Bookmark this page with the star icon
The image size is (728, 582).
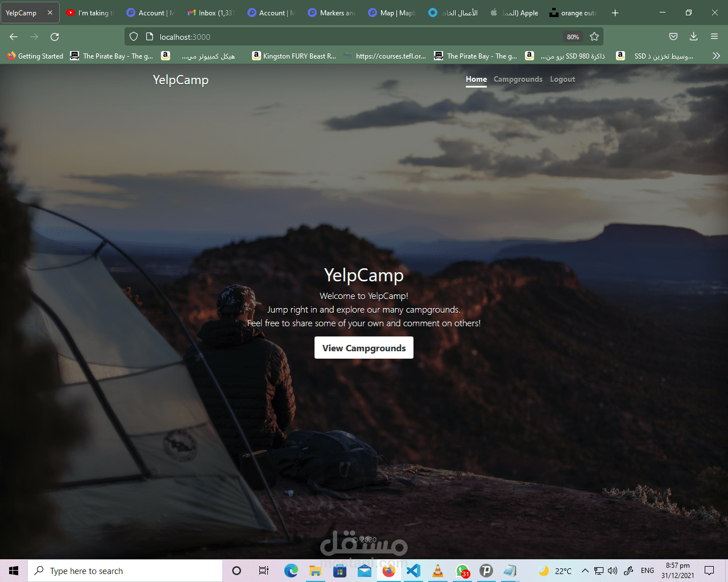pyautogui.click(x=594, y=36)
